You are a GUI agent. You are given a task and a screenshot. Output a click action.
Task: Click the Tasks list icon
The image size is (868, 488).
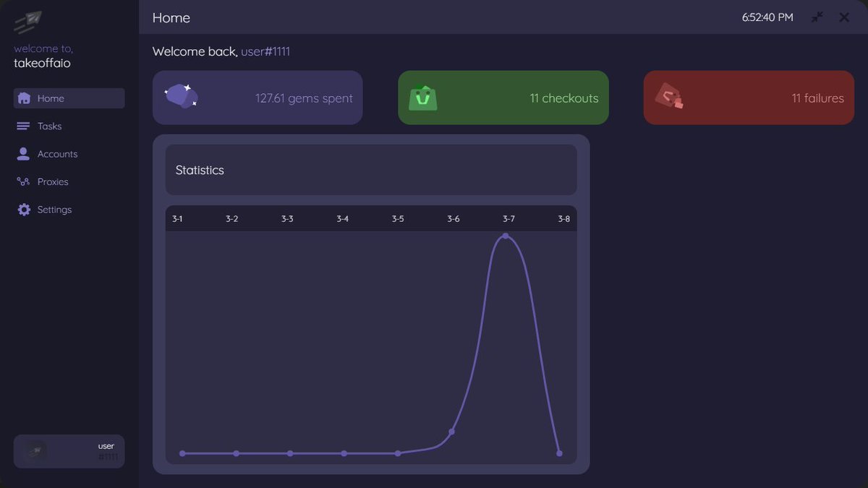[24, 126]
